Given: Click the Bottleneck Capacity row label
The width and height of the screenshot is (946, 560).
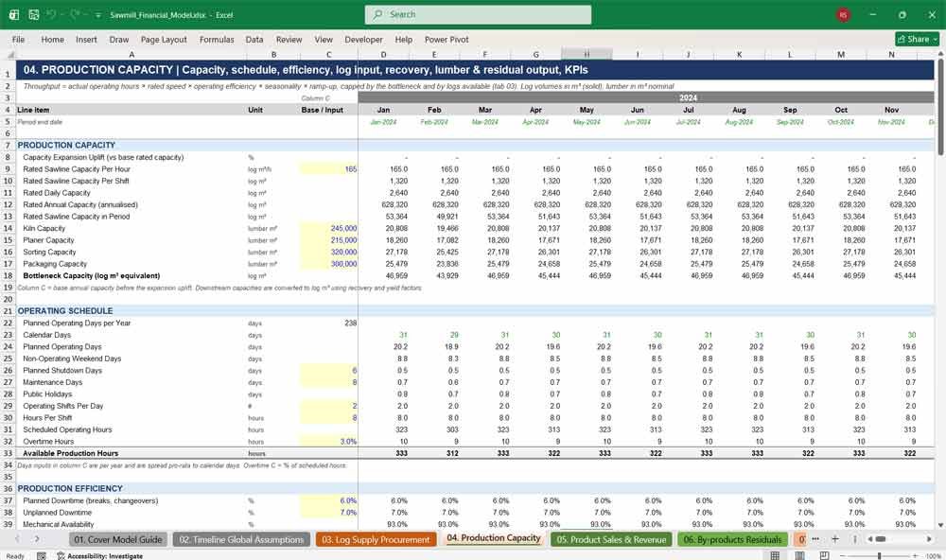Looking at the screenshot, I should tap(91, 276).
